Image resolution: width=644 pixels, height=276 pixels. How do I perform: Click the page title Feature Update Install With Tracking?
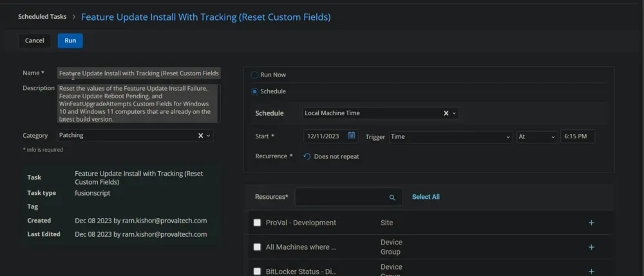[x=206, y=17]
